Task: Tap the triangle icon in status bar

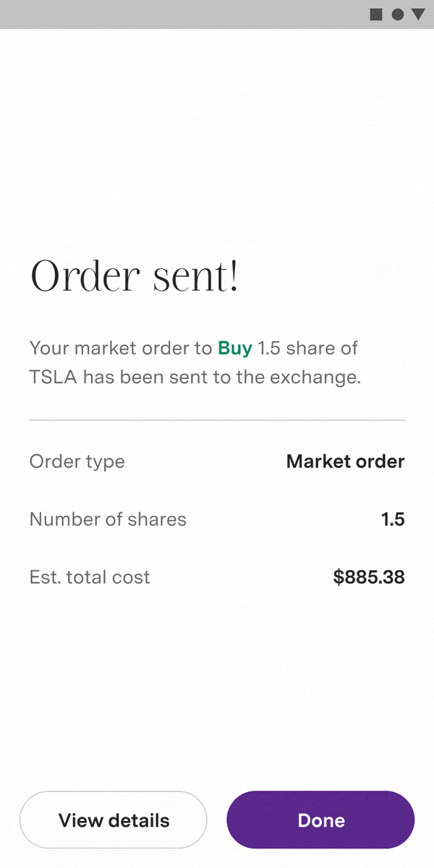Action: pyautogui.click(x=418, y=14)
